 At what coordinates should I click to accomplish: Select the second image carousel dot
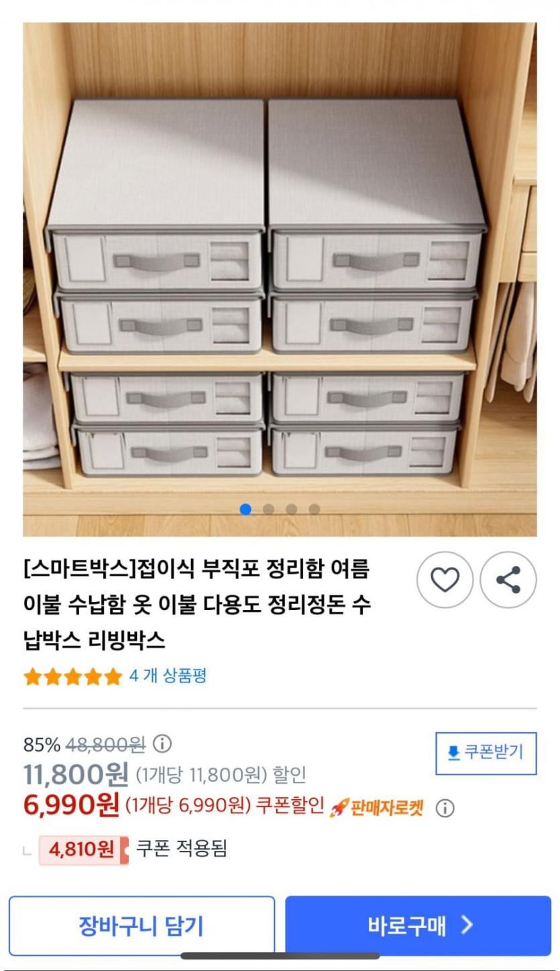[268, 509]
